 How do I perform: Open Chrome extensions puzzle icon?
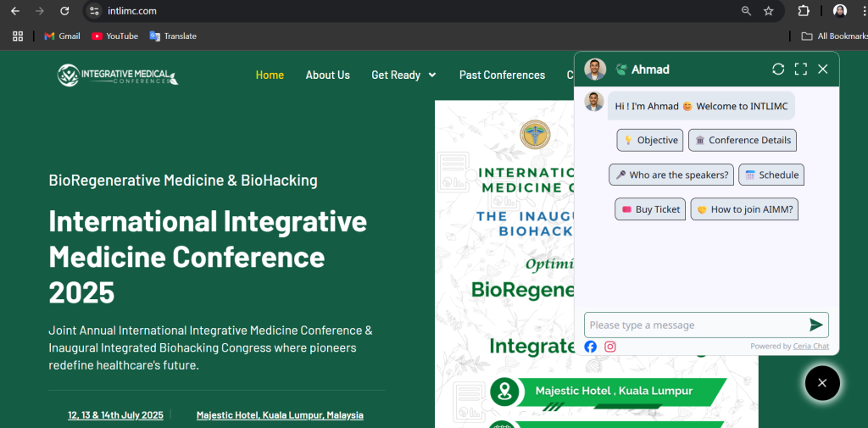tap(804, 11)
